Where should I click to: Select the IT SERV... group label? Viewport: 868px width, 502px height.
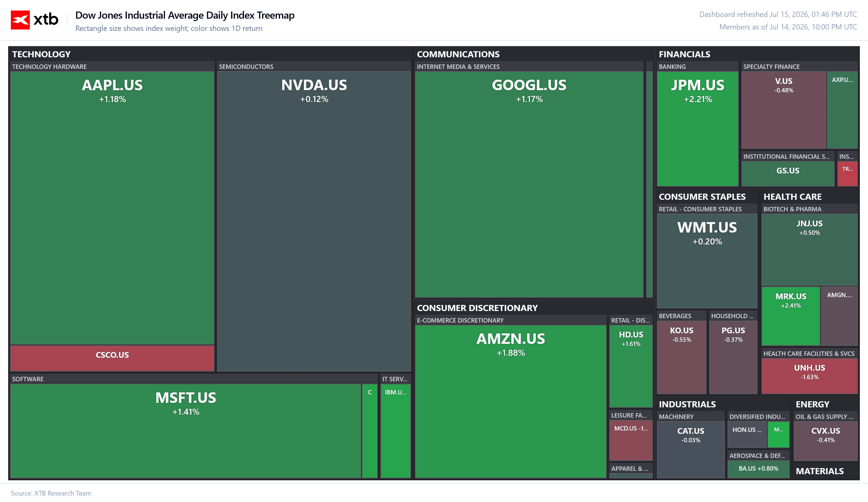(395, 379)
